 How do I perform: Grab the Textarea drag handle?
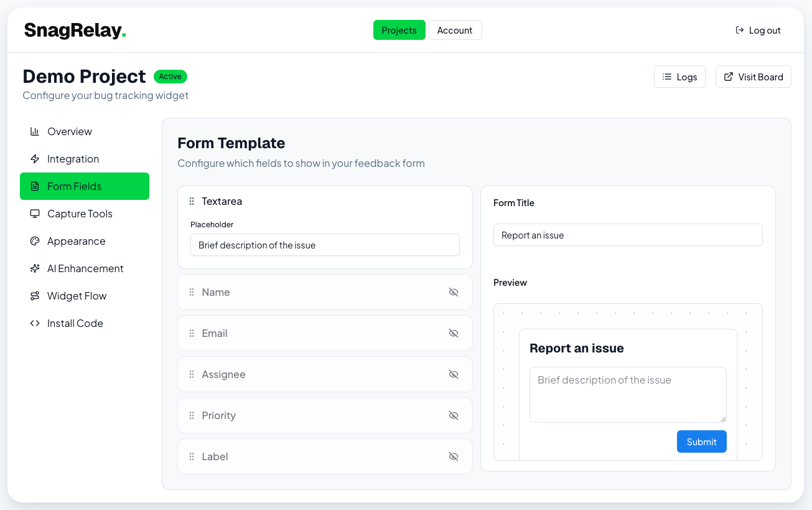point(192,201)
